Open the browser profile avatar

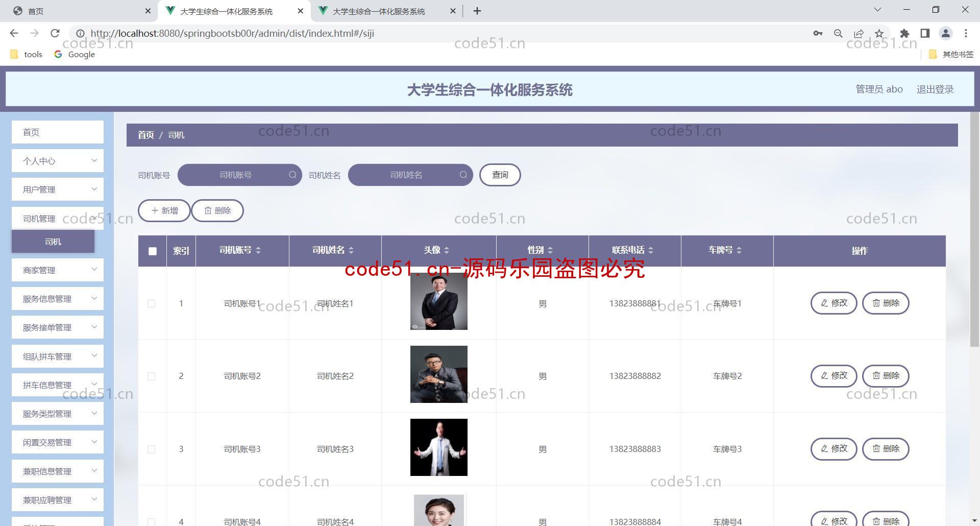click(x=945, y=33)
